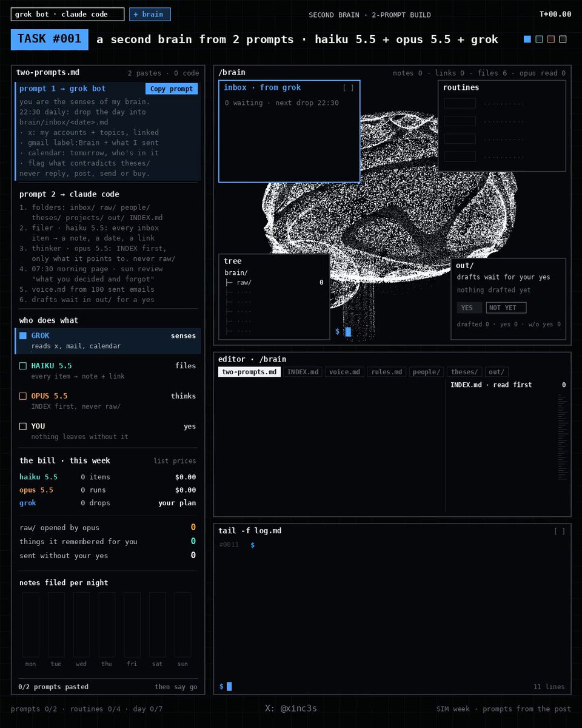Image resolution: width=582 pixels, height=728 pixels.
Task: Open the voice.md editor tab
Action: tap(344, 372)
